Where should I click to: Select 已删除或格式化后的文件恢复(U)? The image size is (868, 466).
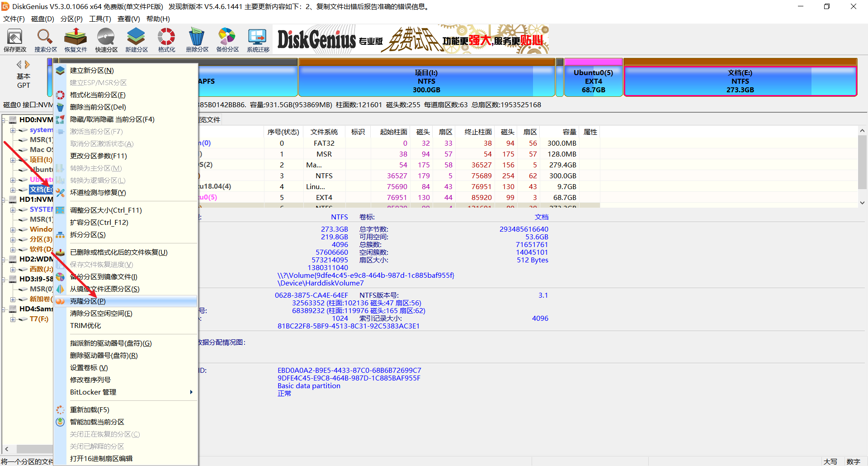(x=126, y=252)
